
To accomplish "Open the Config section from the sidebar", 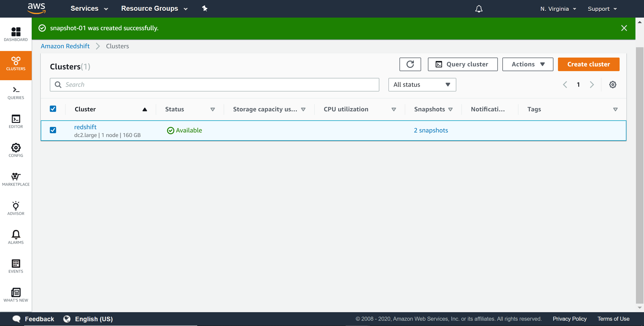I will click(15, 150).
